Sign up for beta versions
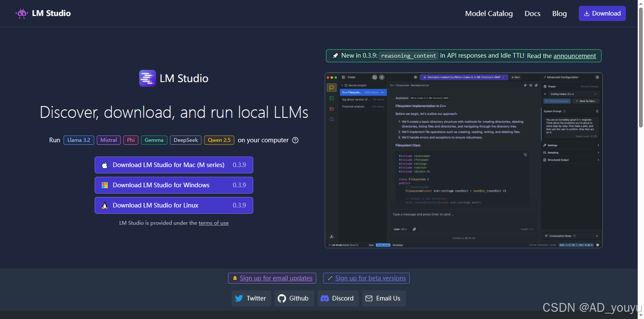Image resolution: width=644 pixels, height=319 pixels. coord(366,278)
